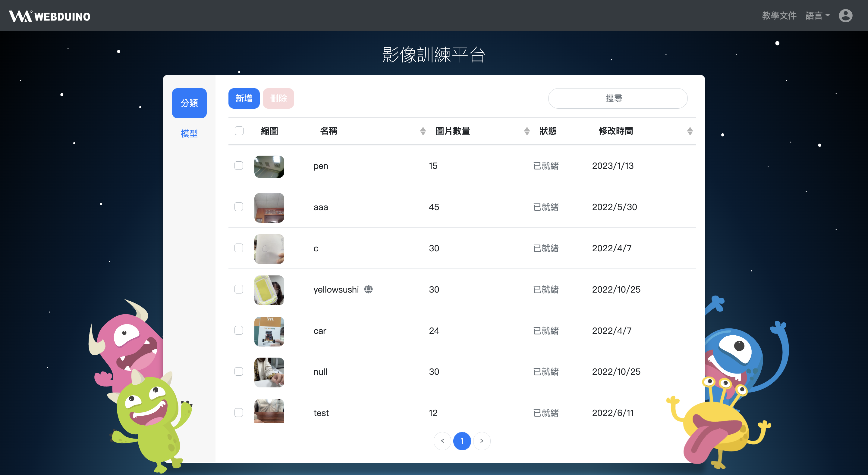Sort by image count column arrows

click(527, 131)
